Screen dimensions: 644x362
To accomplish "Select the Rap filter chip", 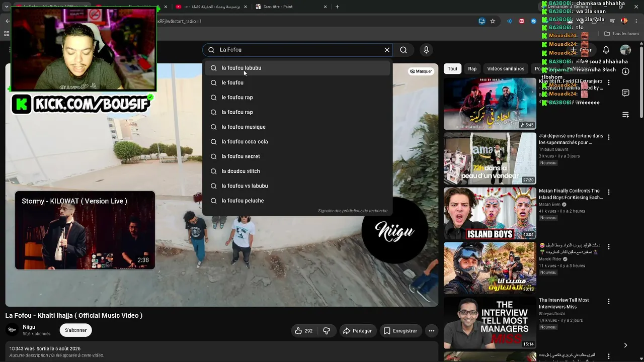I will tap(472, 69).
